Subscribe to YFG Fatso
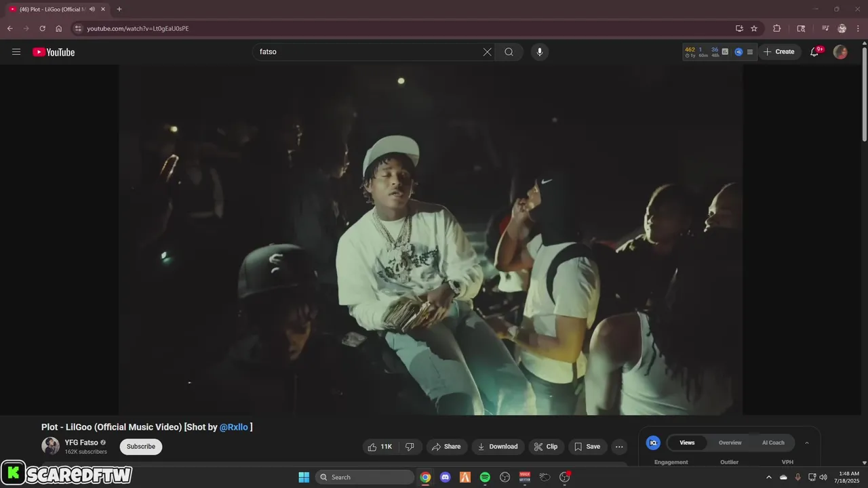Screen dimensions: 868x488 pos(141,447)
